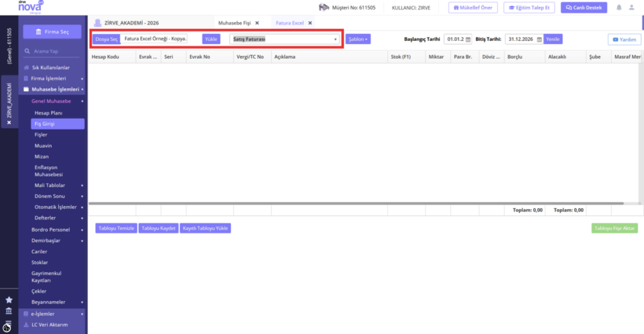Expand Bordro Personel menu
This screenshot has width=644, height=334.
[x=82, y=230]
